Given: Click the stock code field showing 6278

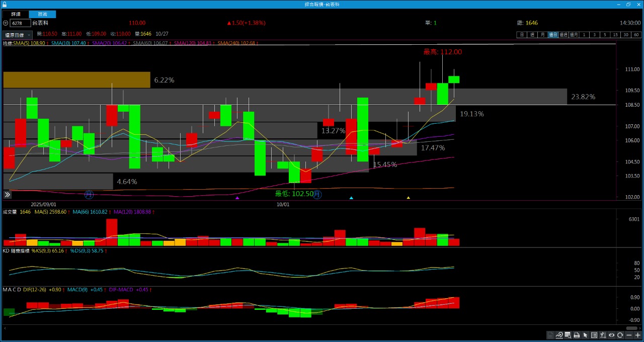Looking at the screenshot, I should (20, 23).
